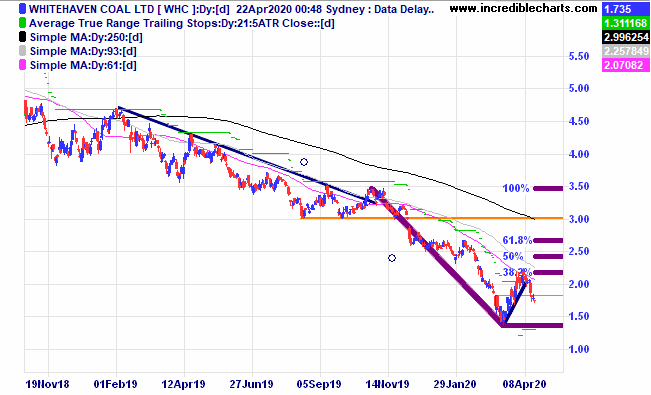Click the 2.00 price axis label
This screenshot has width=651, height=395.
[x=579, y=284]
